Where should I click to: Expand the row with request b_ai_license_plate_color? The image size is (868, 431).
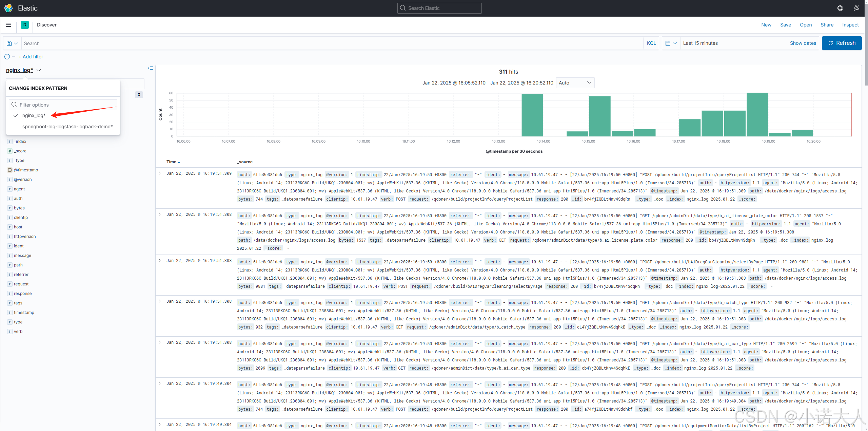[x=160, y=214]
